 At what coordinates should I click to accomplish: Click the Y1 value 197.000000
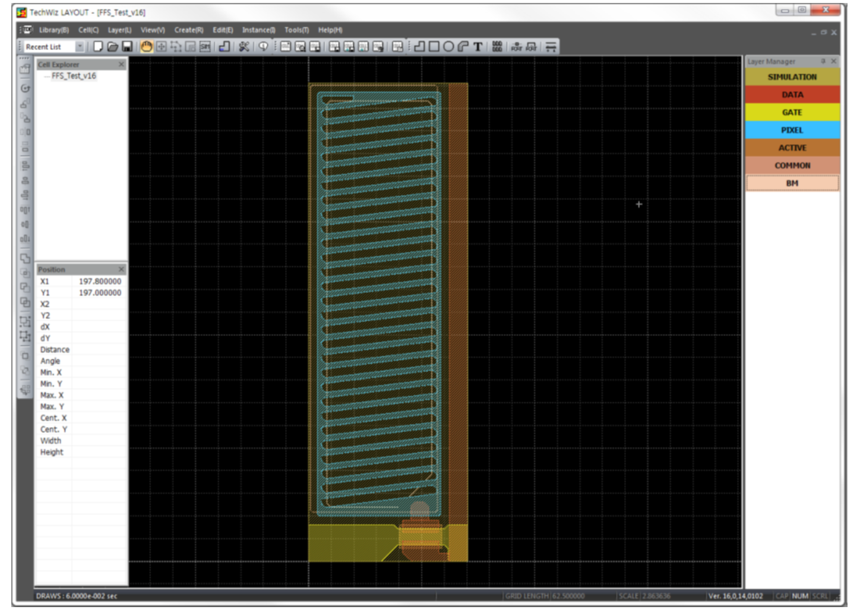tap(100, 293)
